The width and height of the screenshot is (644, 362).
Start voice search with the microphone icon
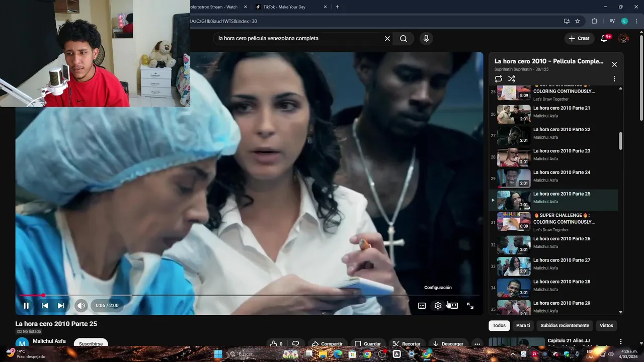coord(426,39)
